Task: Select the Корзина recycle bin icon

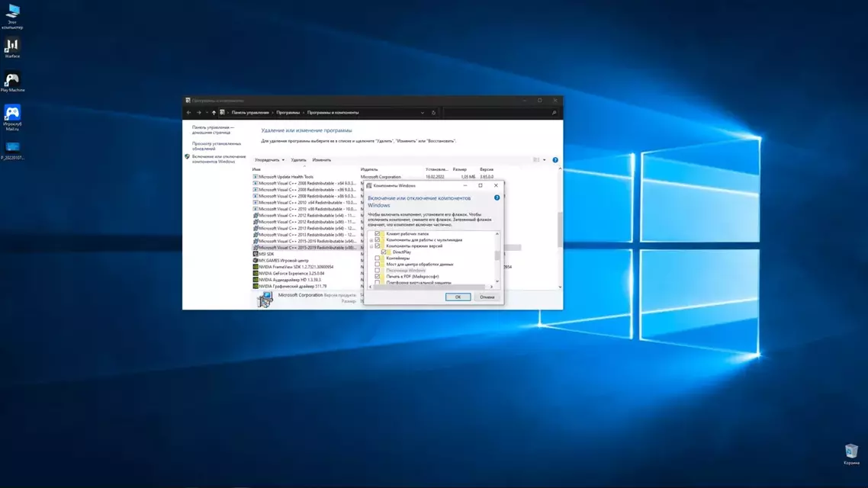Action: 851,454
